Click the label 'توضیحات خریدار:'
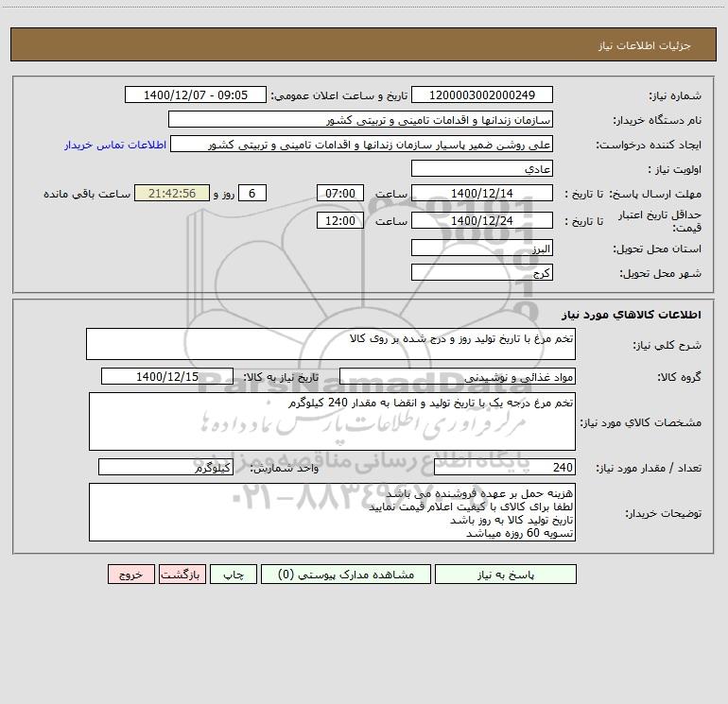 point(664,513)
